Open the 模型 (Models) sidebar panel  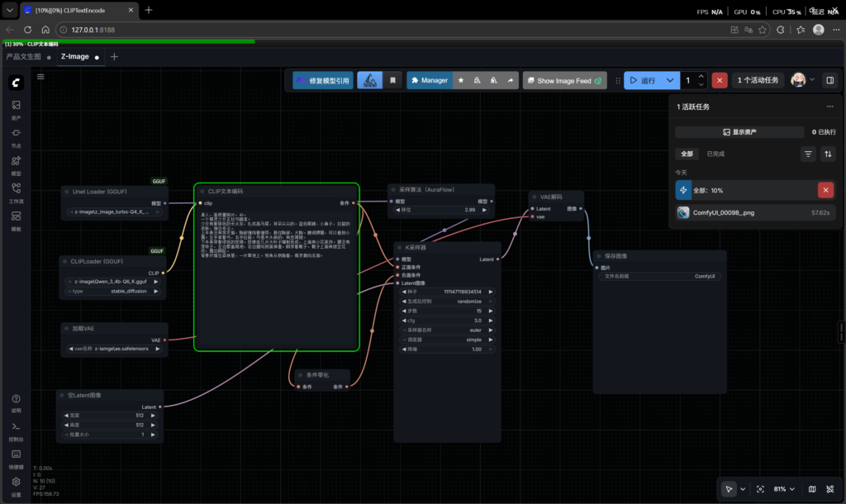(x=16, y=164)
